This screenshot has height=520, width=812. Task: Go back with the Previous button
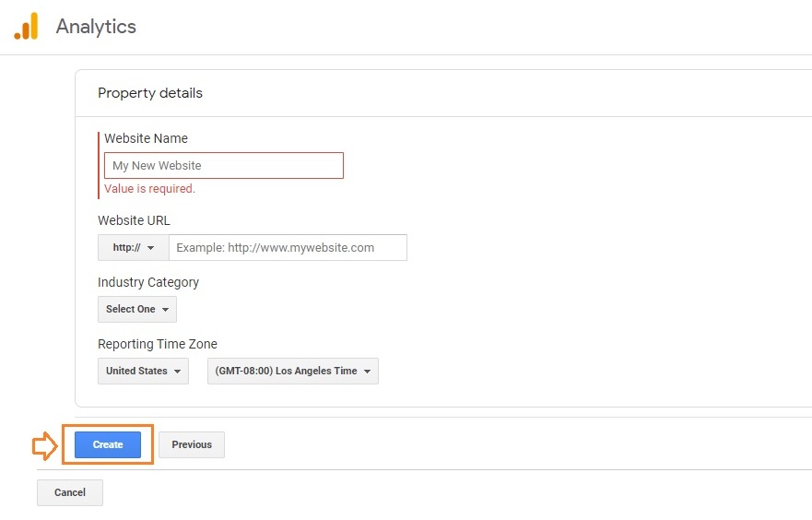tap(192, 445)
